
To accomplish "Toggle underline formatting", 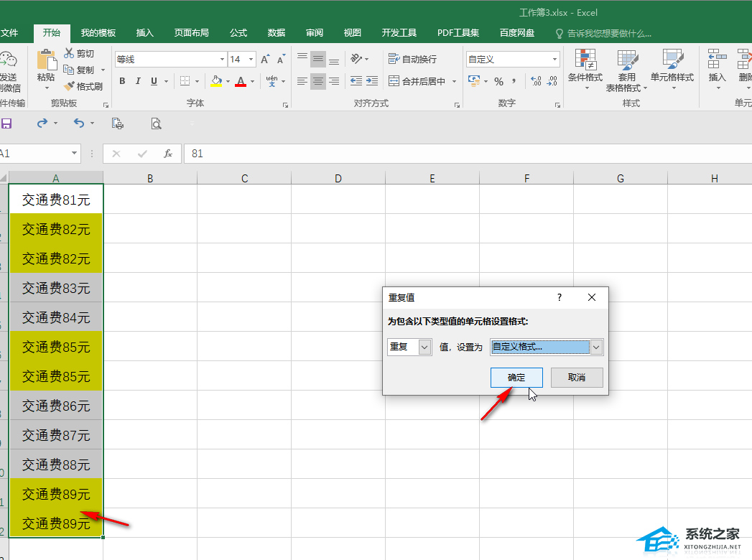I will point(154,81).
